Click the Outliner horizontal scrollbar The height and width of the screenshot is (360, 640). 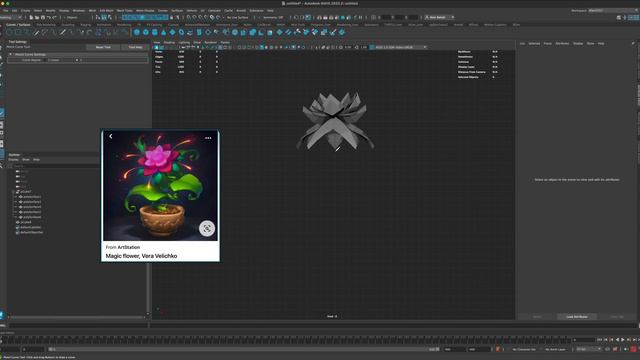pos(76,317)
